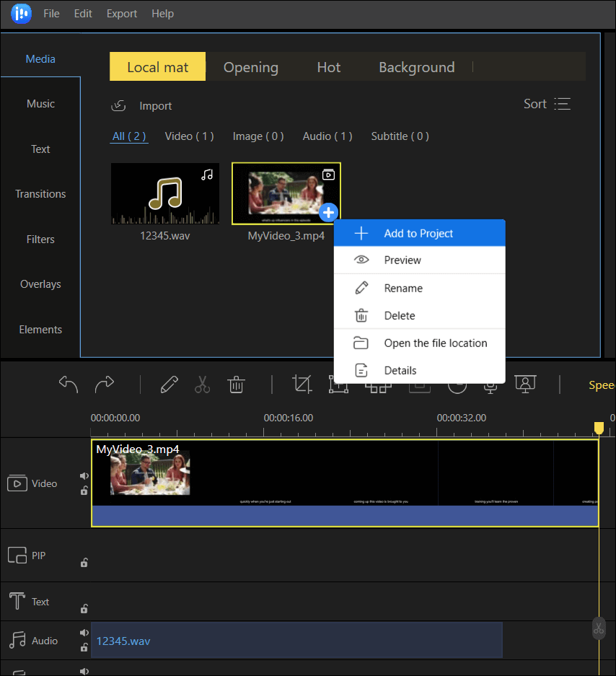
Task: Filter media by Audio ( 1 )
Action: [327, 136]
